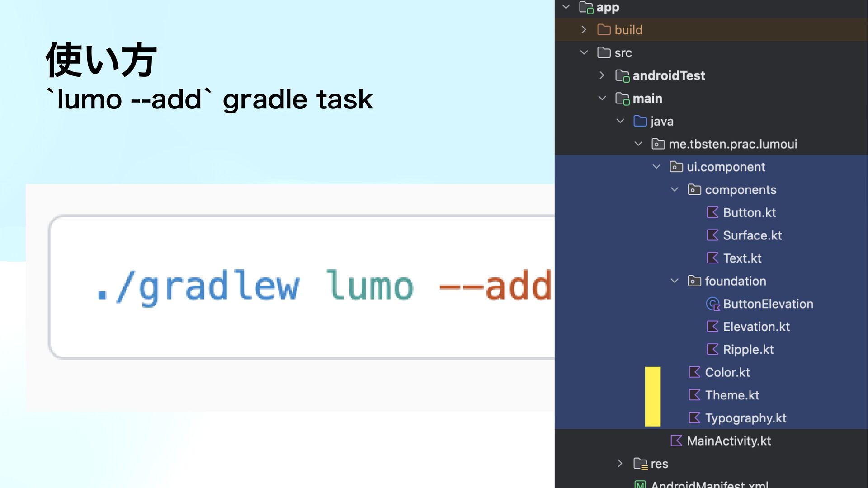Expand the res folder chevron
This screenshot has height=488, width=868.
(x=620, y=464)
